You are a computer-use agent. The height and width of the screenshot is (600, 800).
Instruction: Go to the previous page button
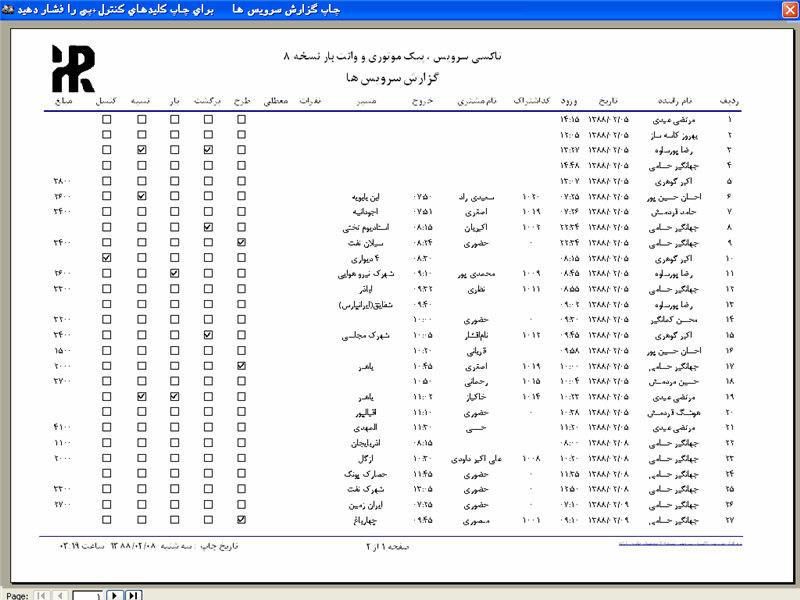coord(60,595)
